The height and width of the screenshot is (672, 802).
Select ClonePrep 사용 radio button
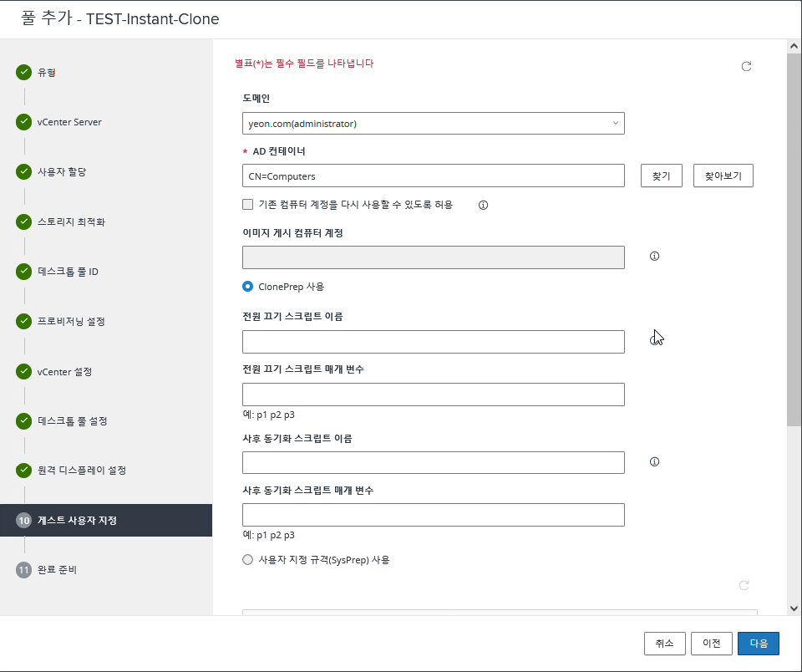[x=247, y=287]
